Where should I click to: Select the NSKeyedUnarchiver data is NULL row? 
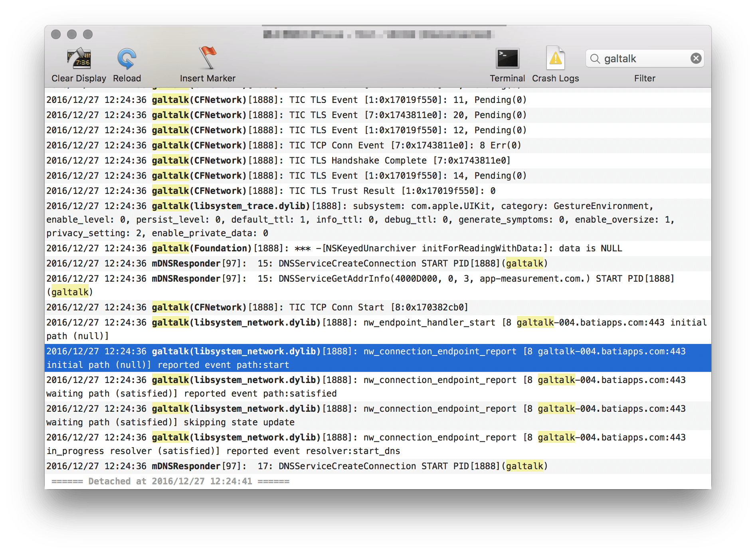(378, 249)
